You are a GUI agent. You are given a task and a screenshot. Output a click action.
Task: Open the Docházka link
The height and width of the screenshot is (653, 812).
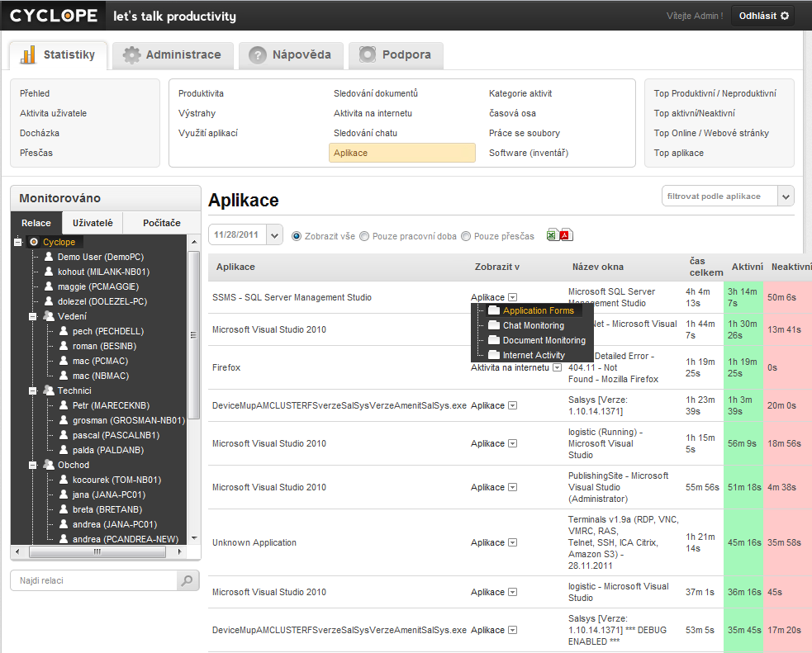tap(40, 133)
